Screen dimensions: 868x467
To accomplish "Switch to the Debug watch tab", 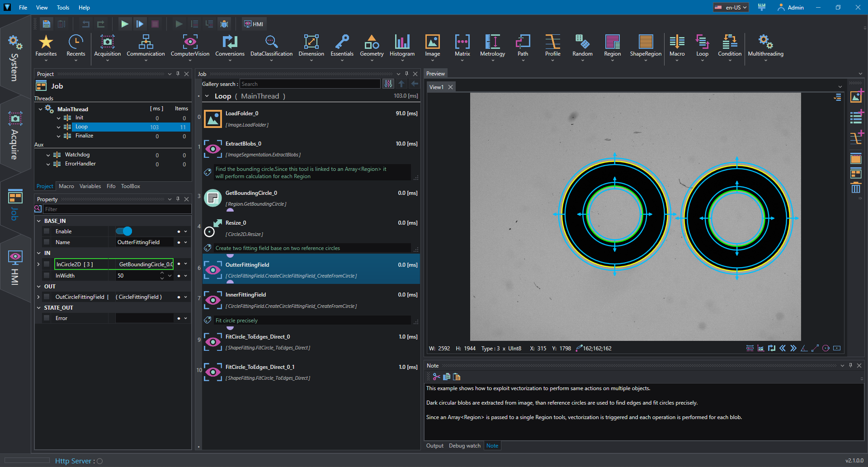I will coord(464,446).
